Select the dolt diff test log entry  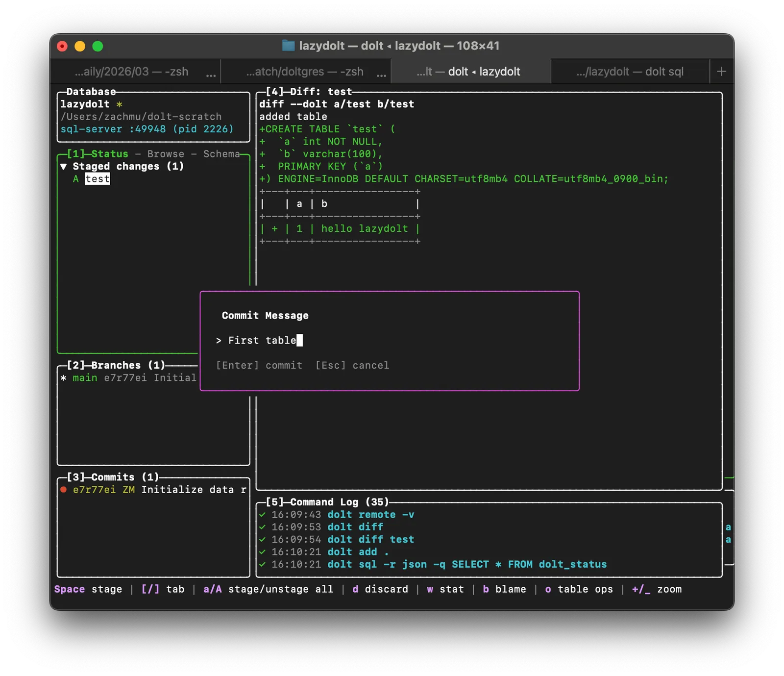tap(370, 540)
